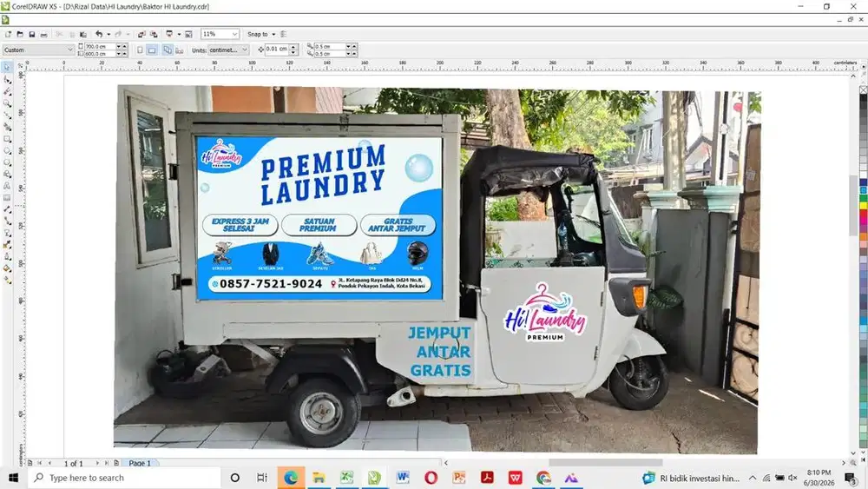Select the Connector tool
The width and height of the screenshot is (868, 489).
pos(7,221)
